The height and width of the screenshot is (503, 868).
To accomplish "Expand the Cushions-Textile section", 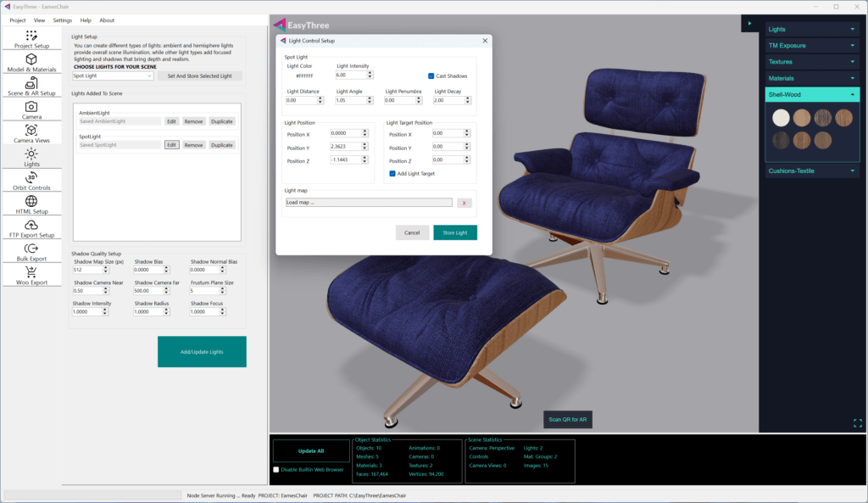I will pos(811,170).
